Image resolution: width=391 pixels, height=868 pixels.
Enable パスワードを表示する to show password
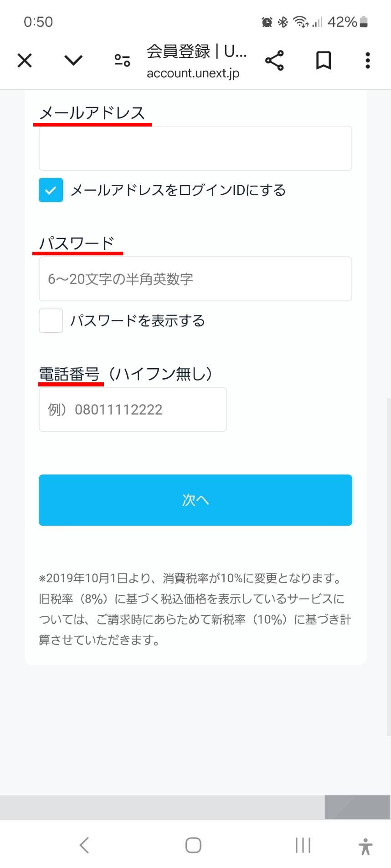coord(50,320)
